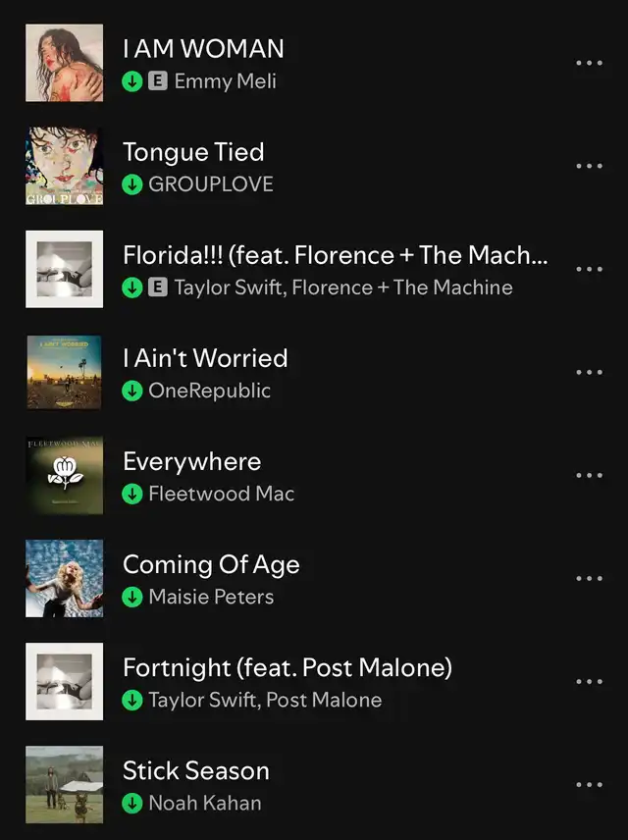Play Everywhere by Fleetwood Mac
Image resolution: width=628 pixels, height=840 pixels.
coord(314,475)
